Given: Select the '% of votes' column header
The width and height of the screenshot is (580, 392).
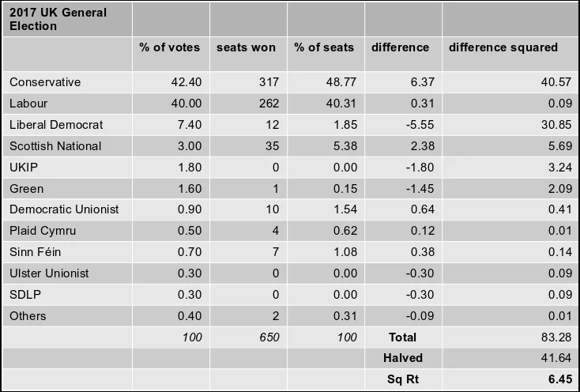Looking at the screenshot, I should [169, 47].
